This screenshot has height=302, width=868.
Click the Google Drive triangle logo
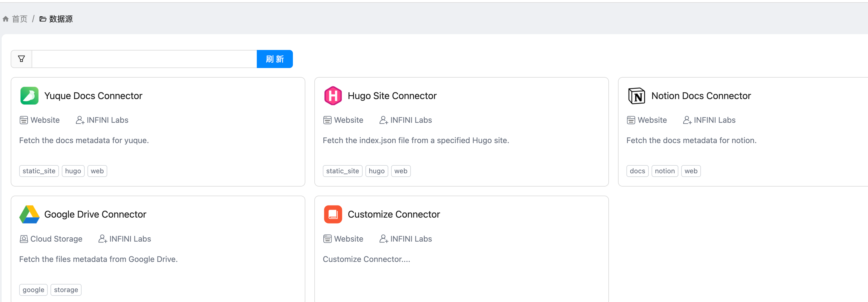pos(29,215)
